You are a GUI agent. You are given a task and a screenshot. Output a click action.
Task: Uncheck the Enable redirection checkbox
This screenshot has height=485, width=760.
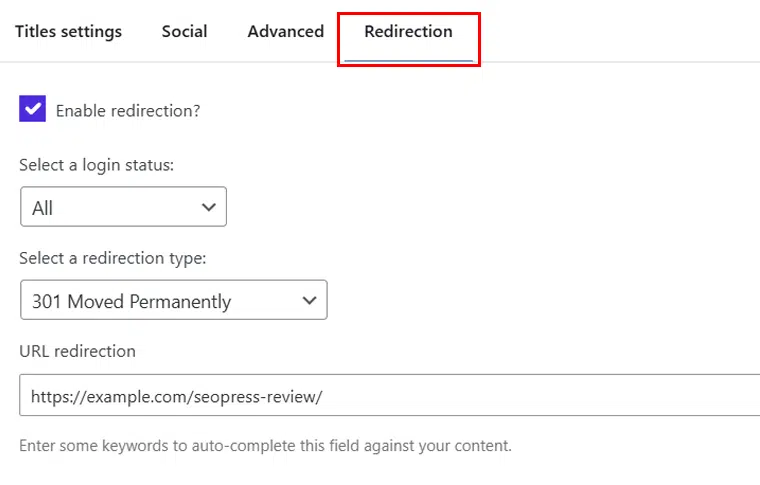(x=32, y=109)
